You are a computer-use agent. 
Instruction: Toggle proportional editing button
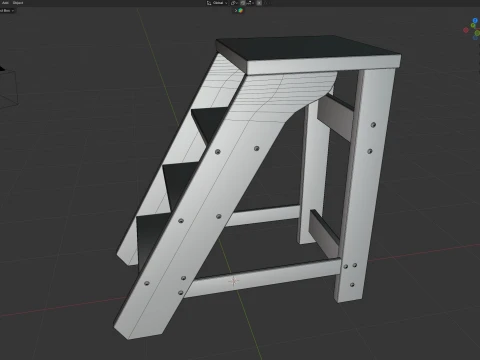[259, 3]
